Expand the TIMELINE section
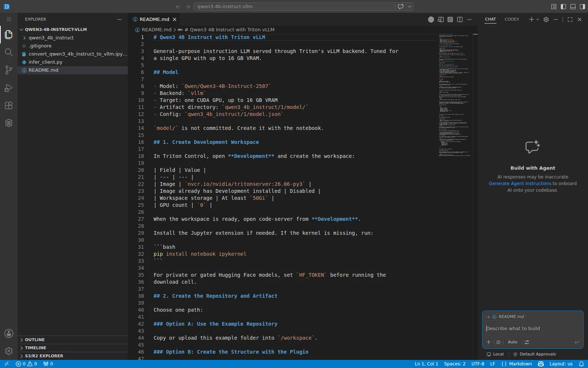Screen dimensions: 588x368 coord(73,348)
